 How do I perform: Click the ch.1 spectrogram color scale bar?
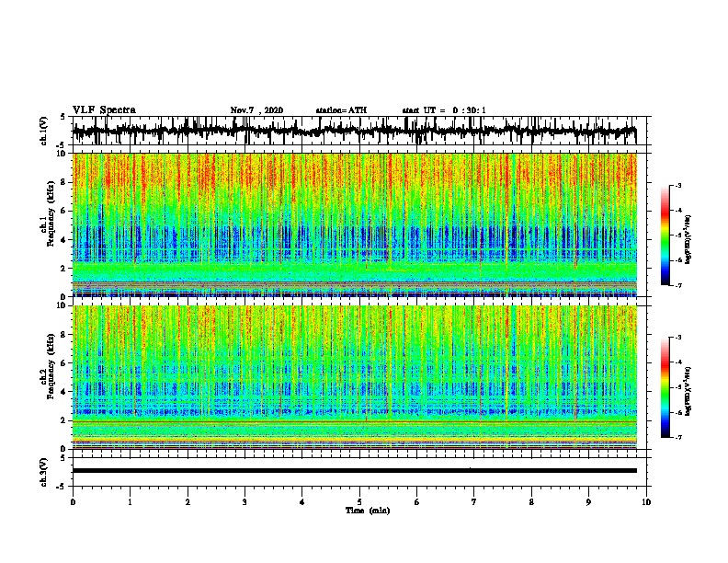pyautogui.click(x=665, y=236)
